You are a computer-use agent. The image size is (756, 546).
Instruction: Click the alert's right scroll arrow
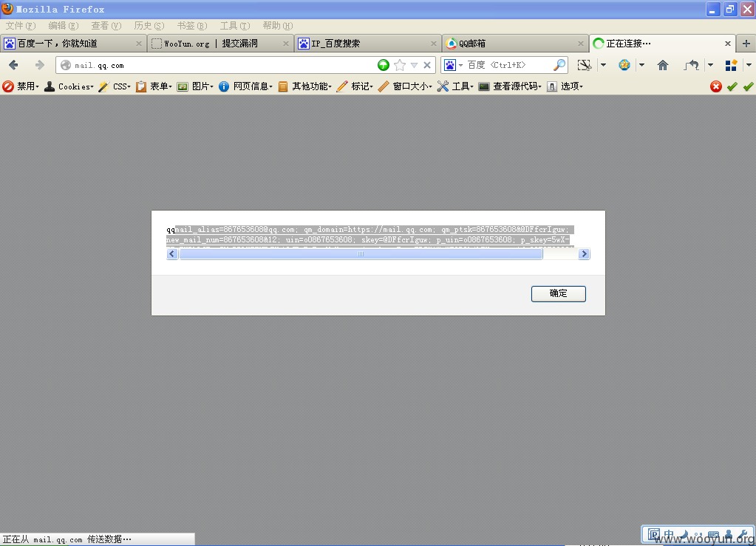584,254
